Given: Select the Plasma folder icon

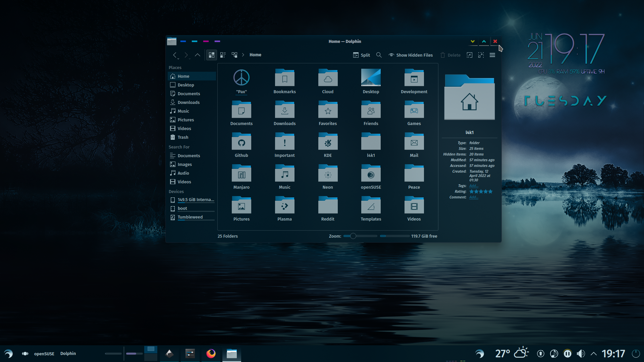Looking at the screenshot, I should [284, 205].
